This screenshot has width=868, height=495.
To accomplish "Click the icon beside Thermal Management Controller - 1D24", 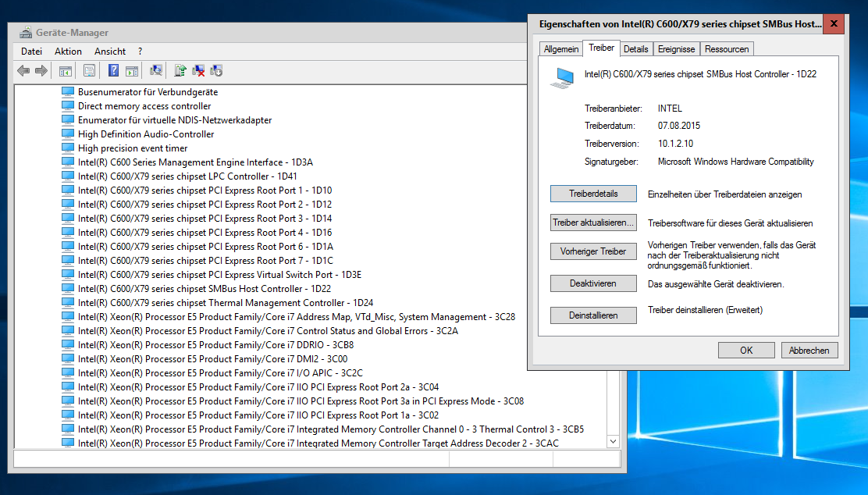I will point(68,302).
